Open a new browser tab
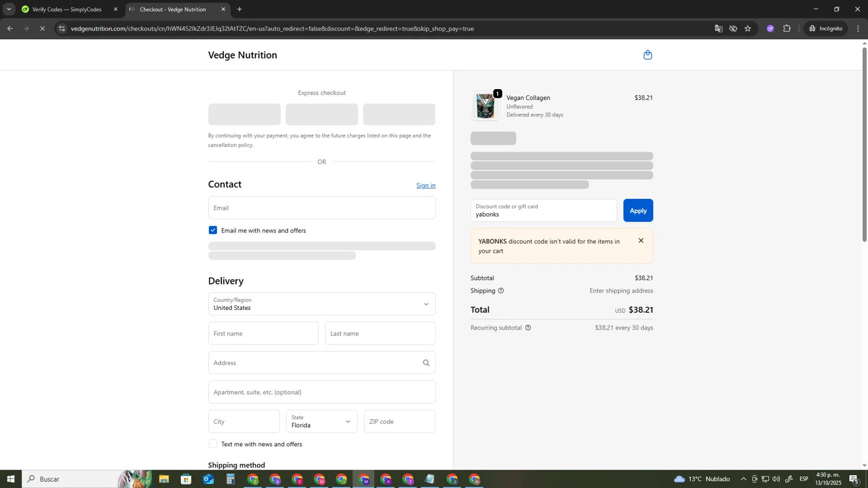Image resolution: width=868 pixels, height=488 pixels. (240, 9)
